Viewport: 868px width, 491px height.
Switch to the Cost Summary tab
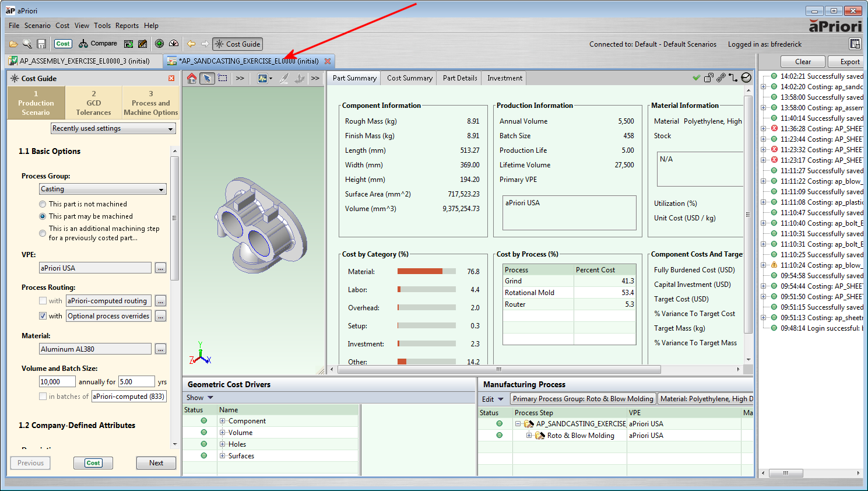pyautogui.click(x=409, y=78)
